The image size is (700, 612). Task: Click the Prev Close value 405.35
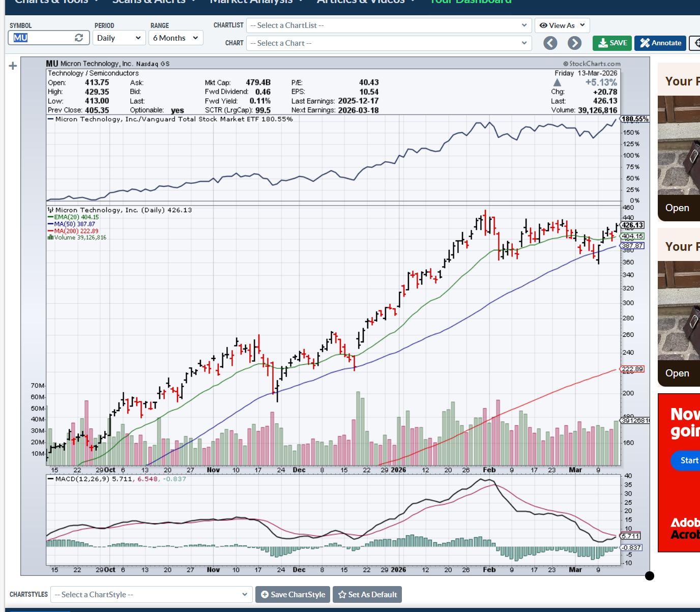click(97, 110)
